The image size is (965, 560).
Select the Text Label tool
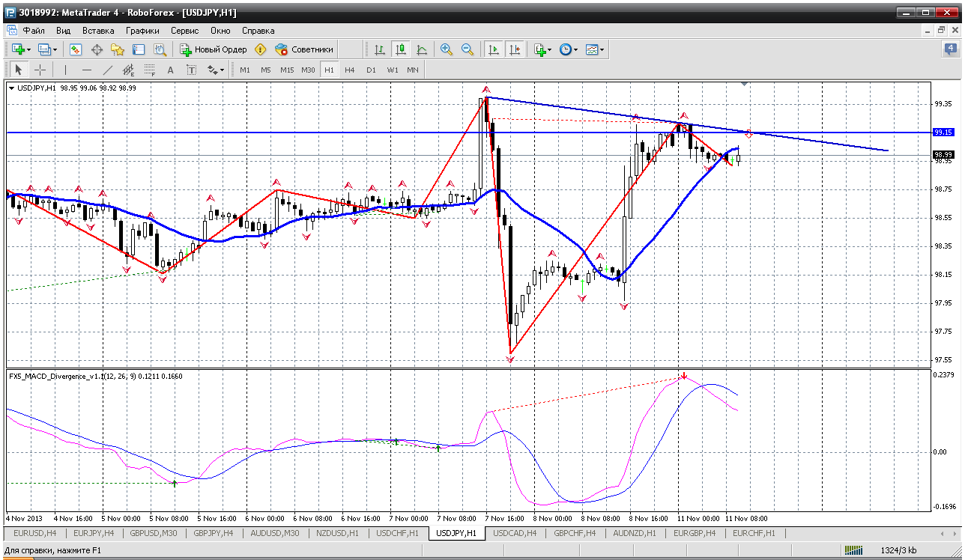coord(191,70)
